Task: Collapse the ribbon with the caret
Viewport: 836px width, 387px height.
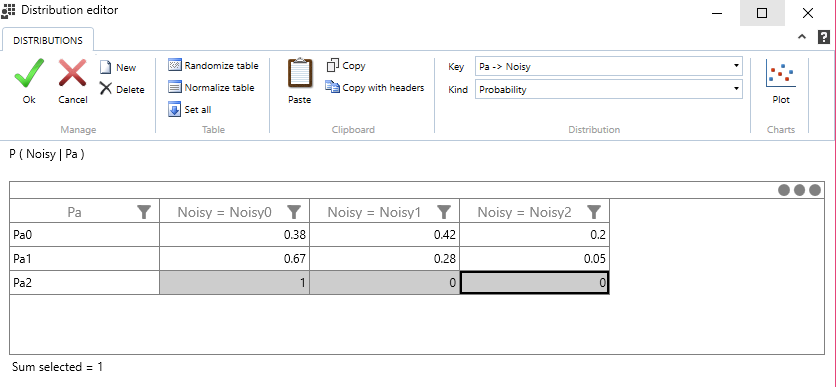Action: (x=801, y=37)
